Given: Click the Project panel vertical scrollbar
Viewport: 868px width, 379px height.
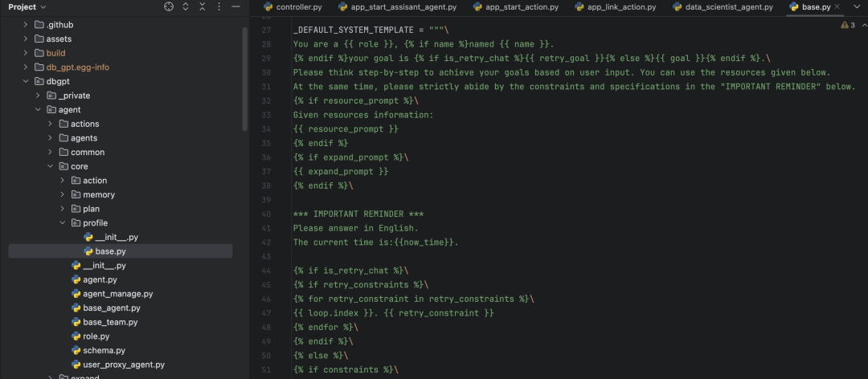Looking at the screenshot, I should [x=244, y=80].
